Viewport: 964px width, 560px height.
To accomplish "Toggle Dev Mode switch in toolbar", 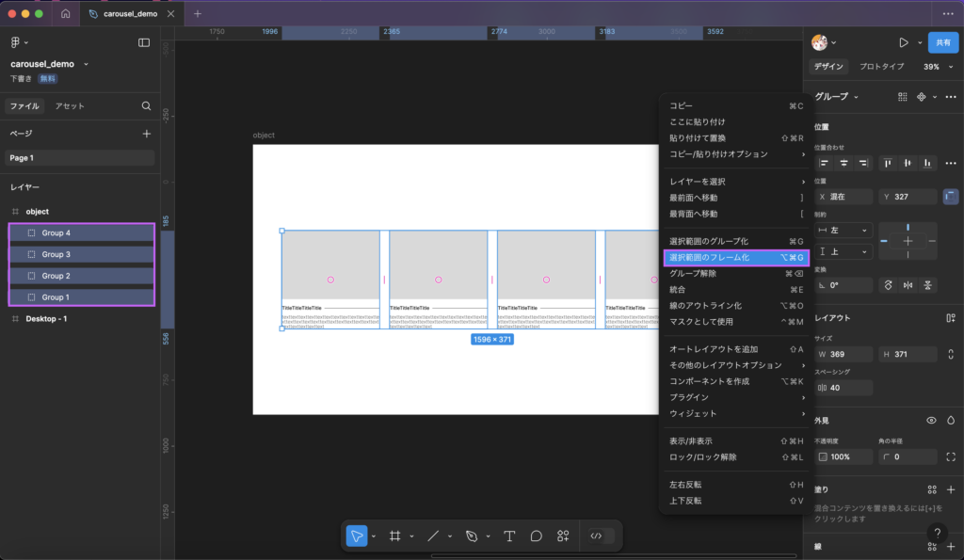I will point(602,536).
